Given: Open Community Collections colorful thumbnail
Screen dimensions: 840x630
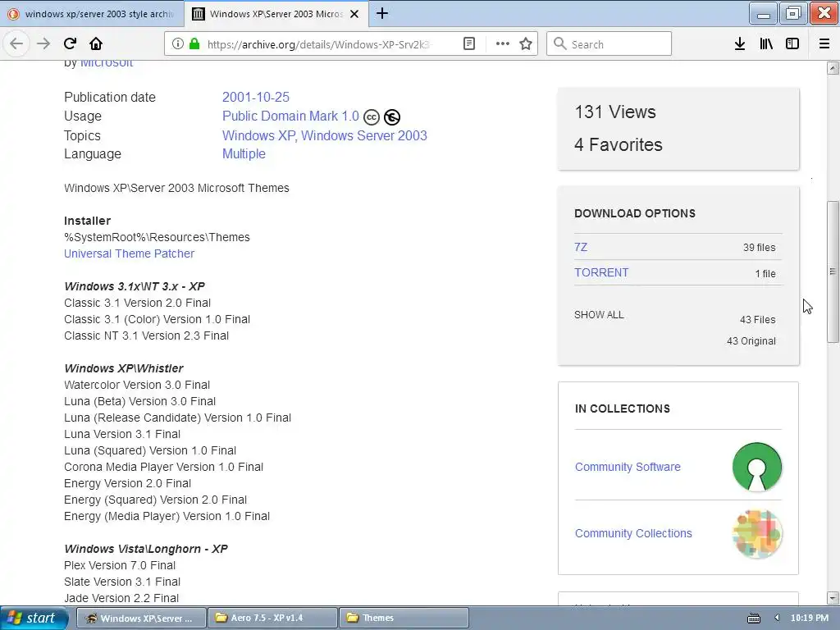Looking at the screenshot, I should tap(757, 533).
